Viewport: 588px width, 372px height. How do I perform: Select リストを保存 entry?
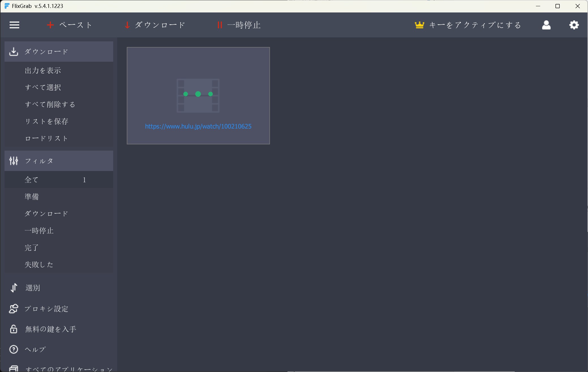[x=59, y=121]
